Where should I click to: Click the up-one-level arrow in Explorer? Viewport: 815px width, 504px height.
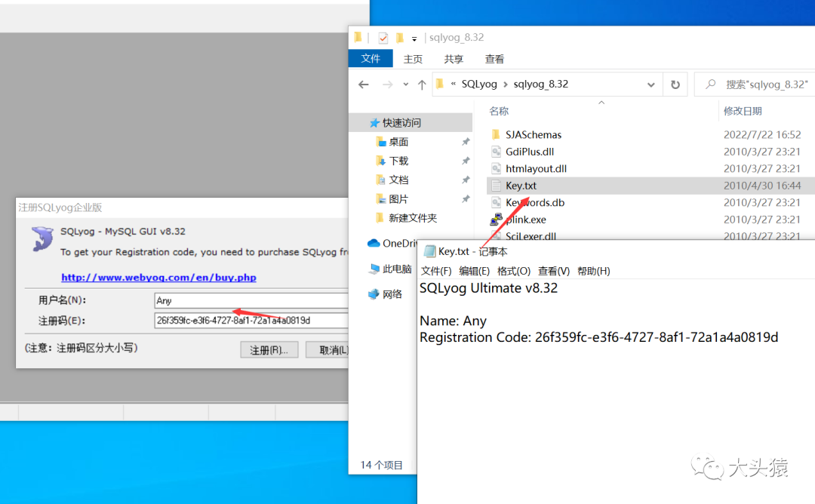pos(422,85)
